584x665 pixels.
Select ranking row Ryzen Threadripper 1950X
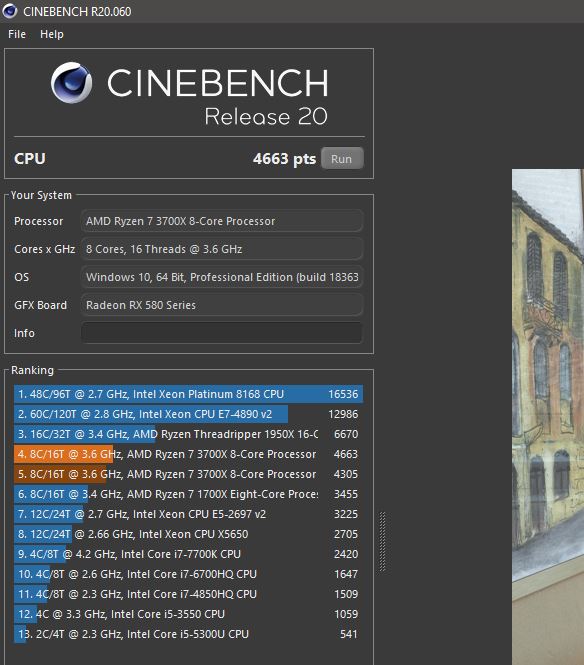188,434
